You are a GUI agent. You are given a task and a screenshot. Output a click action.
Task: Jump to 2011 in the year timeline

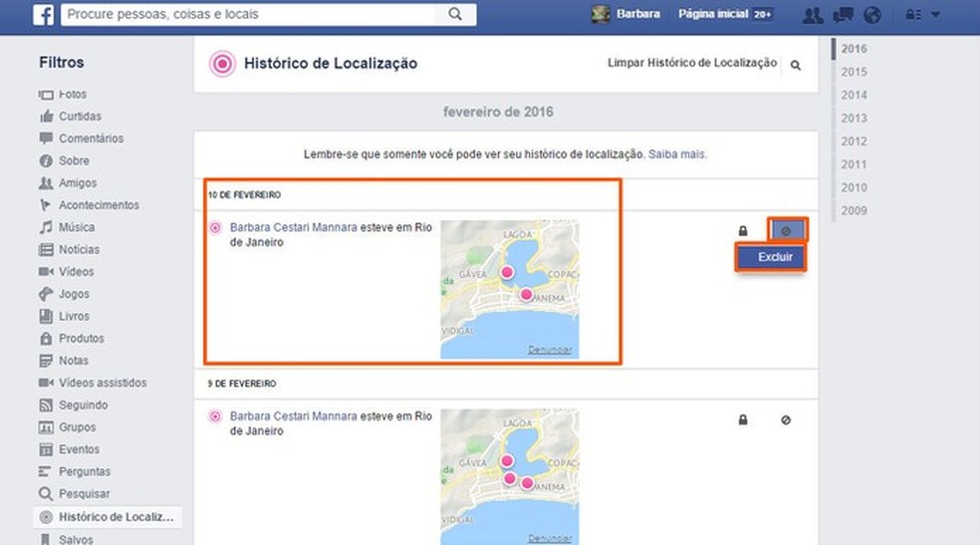click(854, 164)
